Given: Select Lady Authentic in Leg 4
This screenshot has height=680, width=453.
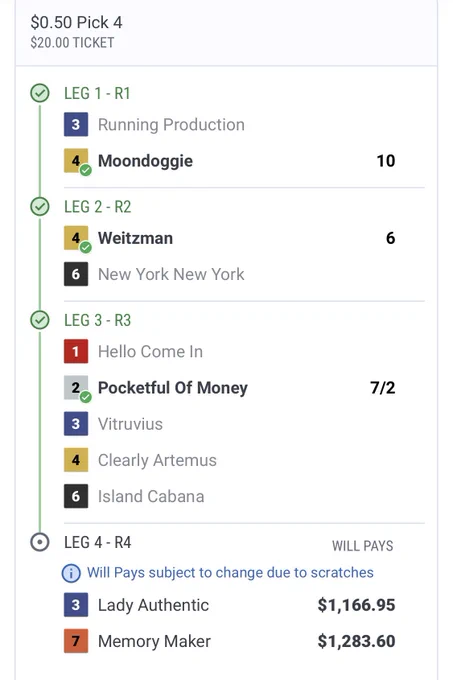Looking at the screenshot, I should tap(153, 605).
